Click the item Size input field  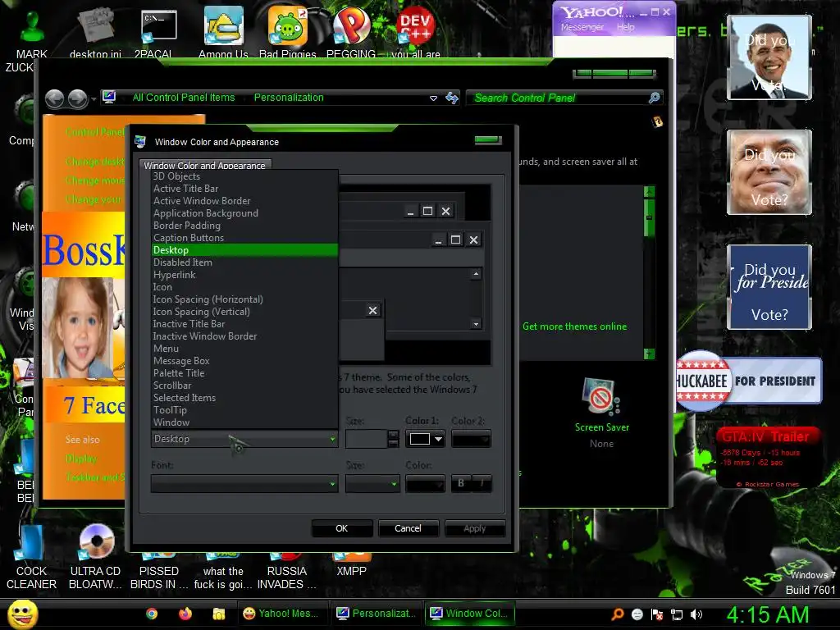pos(367,440)
